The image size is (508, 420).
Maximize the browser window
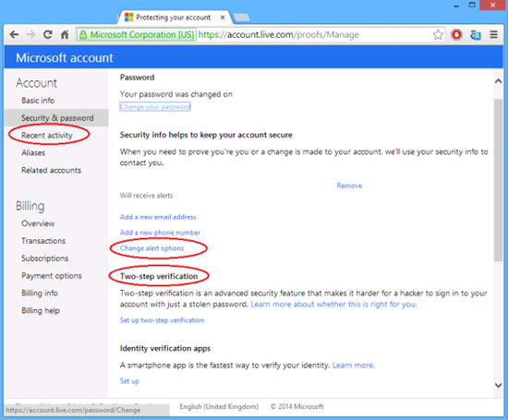point(472,5)
